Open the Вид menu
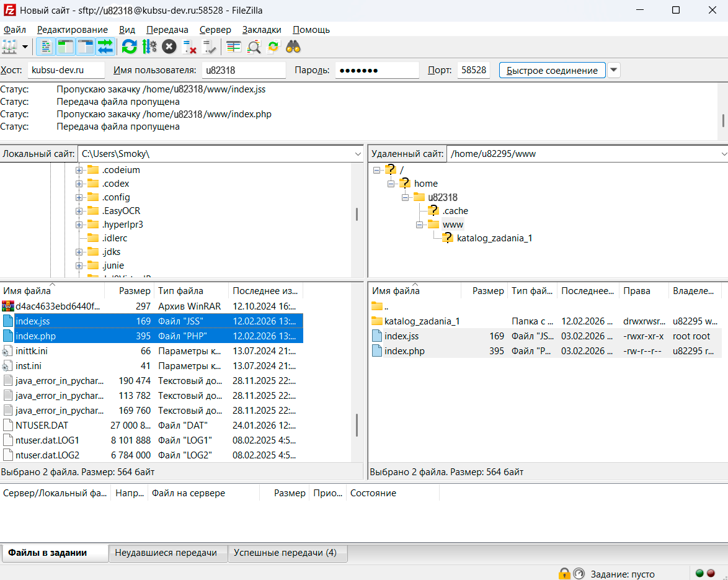Screen dimensions: 728x580 tap(127, 30)
